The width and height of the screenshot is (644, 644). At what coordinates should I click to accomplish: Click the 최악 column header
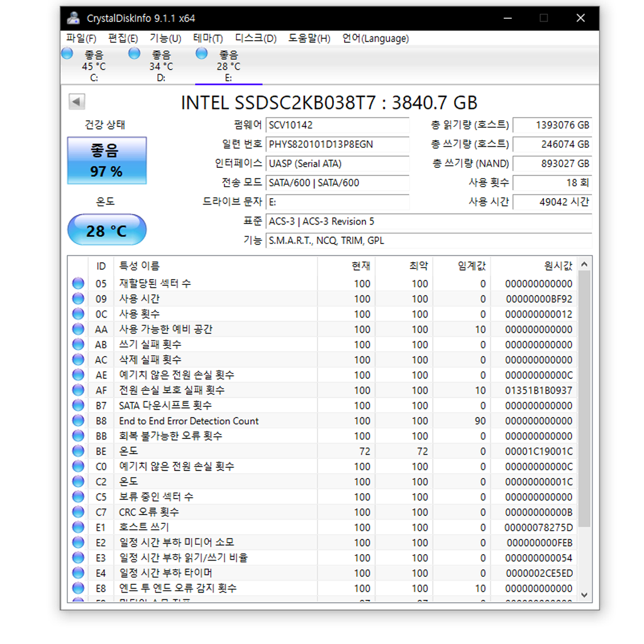[404, 266]
